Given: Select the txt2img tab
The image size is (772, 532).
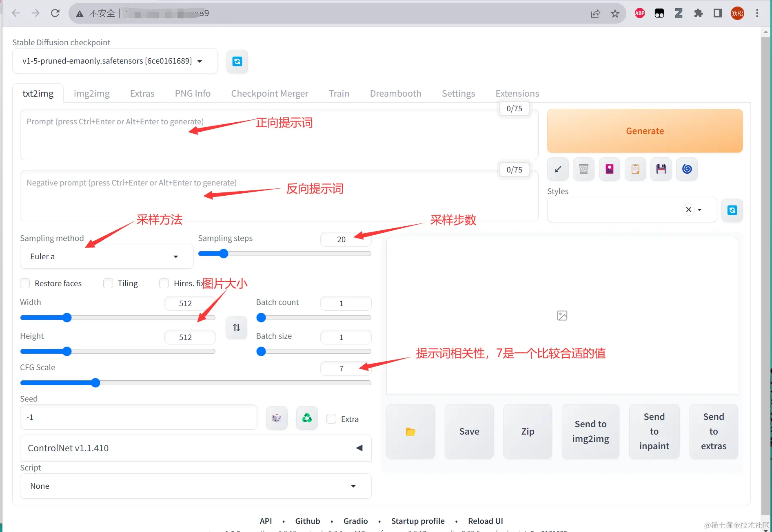Looking at the screenshot, I should tap(38, 93).
